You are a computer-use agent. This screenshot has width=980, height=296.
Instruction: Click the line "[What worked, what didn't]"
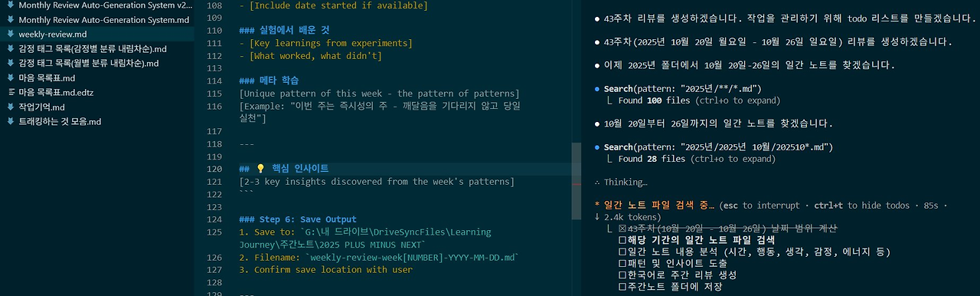310,56
